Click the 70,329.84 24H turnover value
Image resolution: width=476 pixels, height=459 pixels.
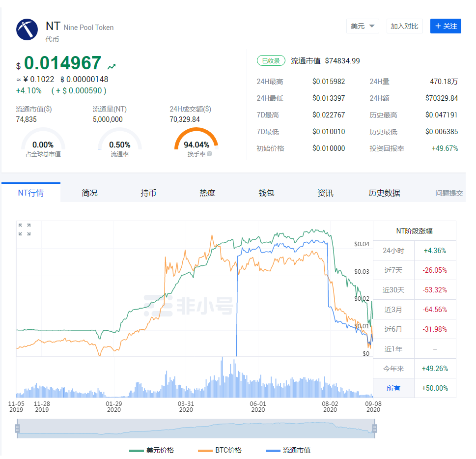pos(185,119)
